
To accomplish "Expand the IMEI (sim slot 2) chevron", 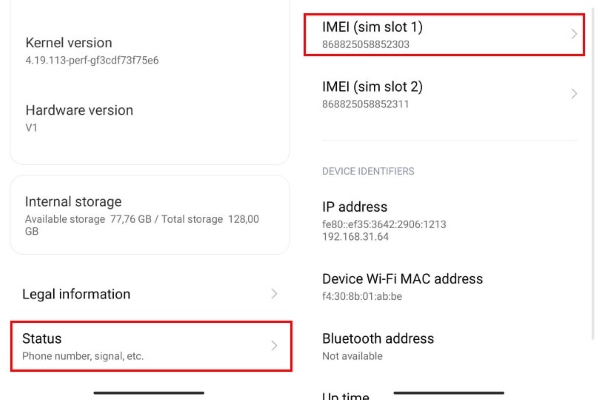I will tap(574, 94).
